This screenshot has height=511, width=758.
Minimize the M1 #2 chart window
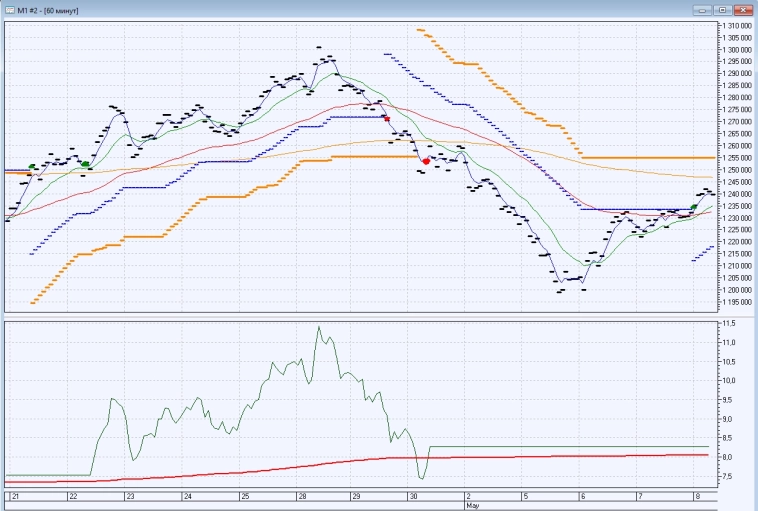(x=705, y=8)
